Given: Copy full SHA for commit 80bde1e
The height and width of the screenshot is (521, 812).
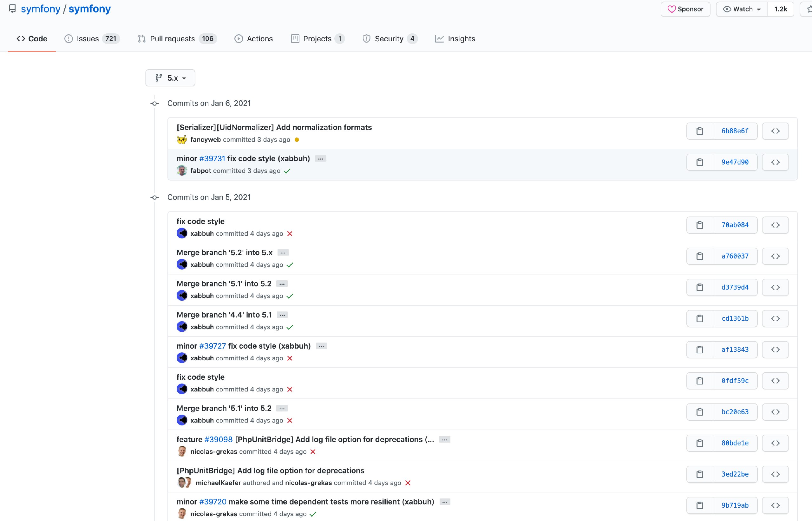Looking at the screenshot, I should [699, 443].
